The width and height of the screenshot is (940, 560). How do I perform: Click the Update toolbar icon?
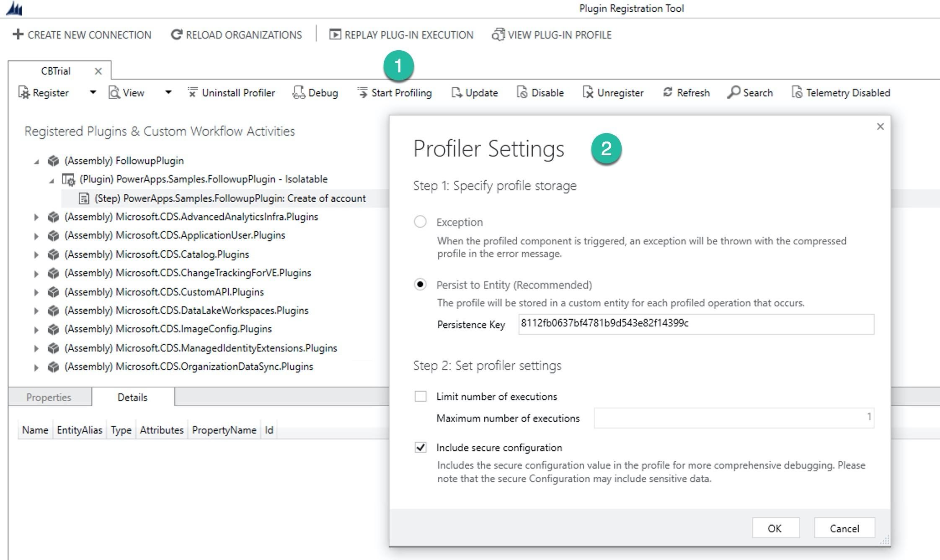click(457, 92)
